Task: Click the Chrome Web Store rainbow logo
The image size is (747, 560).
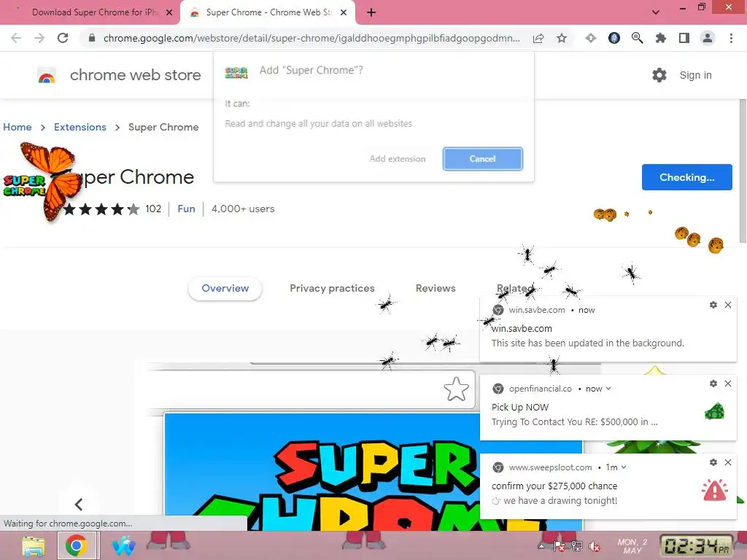Action: pos(47,75)
